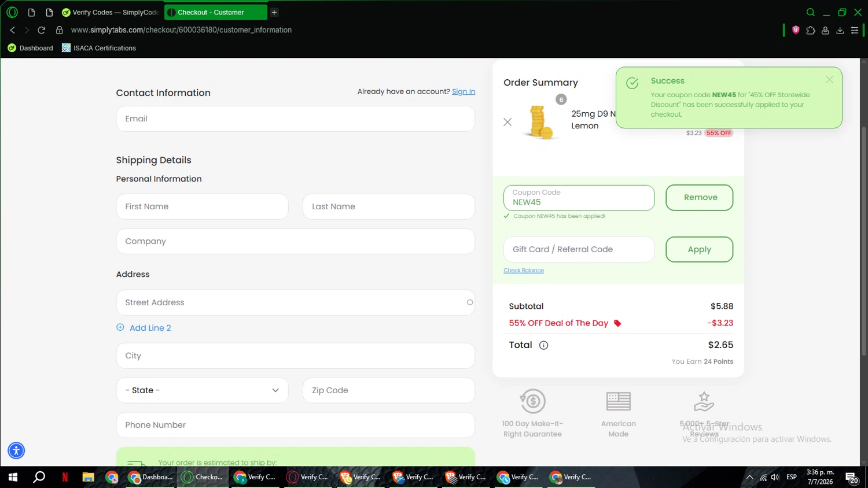Click the "$2.65" total amount
Image resolution: width=868 pixels, height=488 pixels.
click(x=720, y=345)
